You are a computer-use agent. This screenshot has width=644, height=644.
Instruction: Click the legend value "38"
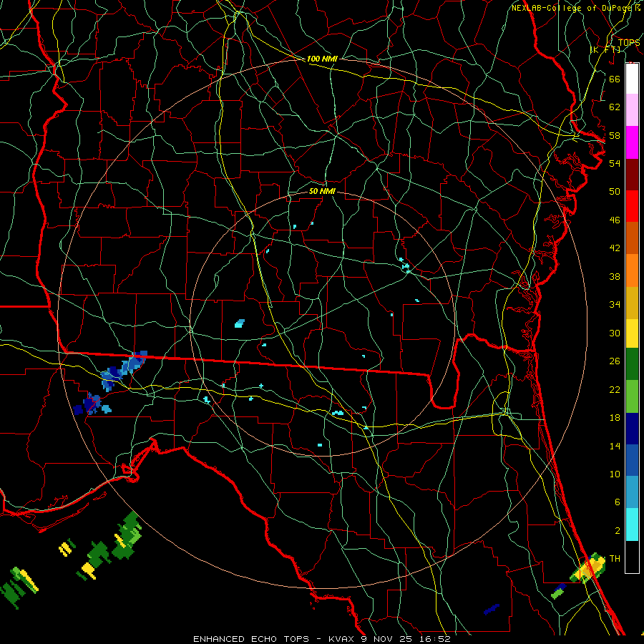[615, 277]
